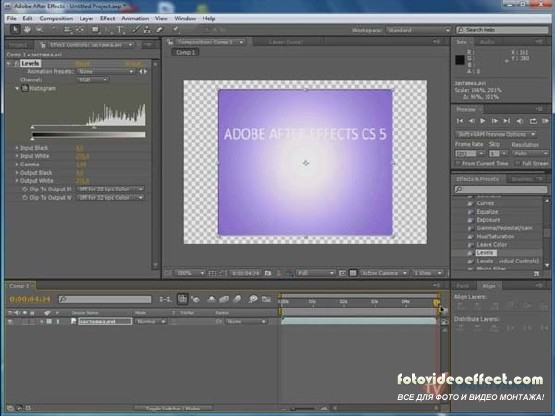
Task: Select the Zoom tool in toolbar
Action: (x=39, y=29)
